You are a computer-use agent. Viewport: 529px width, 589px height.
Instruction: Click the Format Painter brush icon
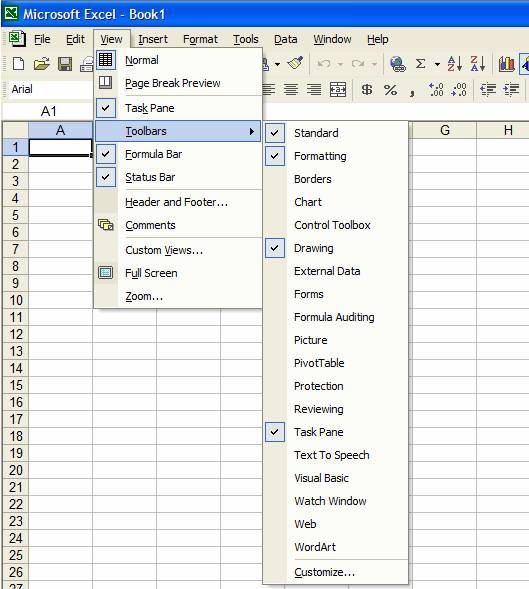[295, 63]
